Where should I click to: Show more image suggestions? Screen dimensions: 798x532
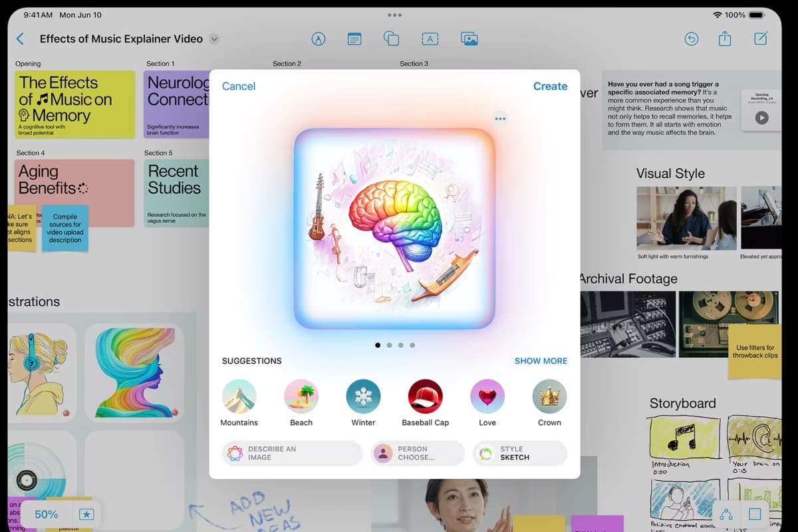(x=541, y=360)
